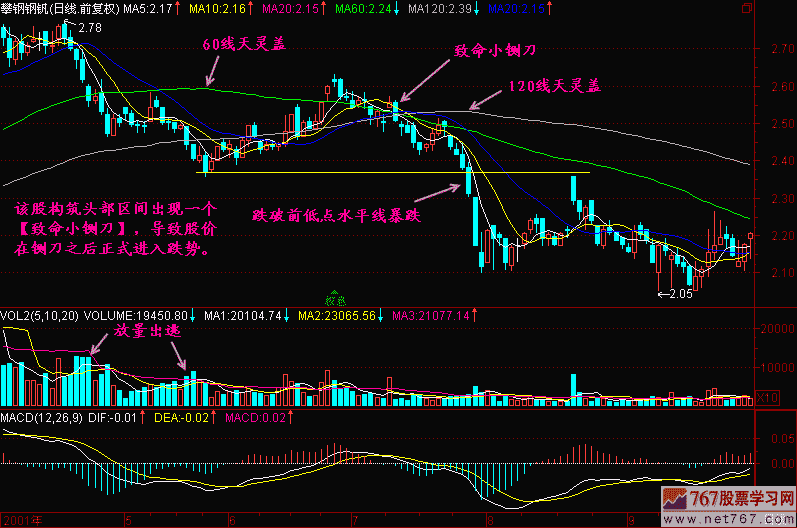Click the 2.78 high price marker
The height and width of the screenshot is (528, 797).
coord(88,26)
